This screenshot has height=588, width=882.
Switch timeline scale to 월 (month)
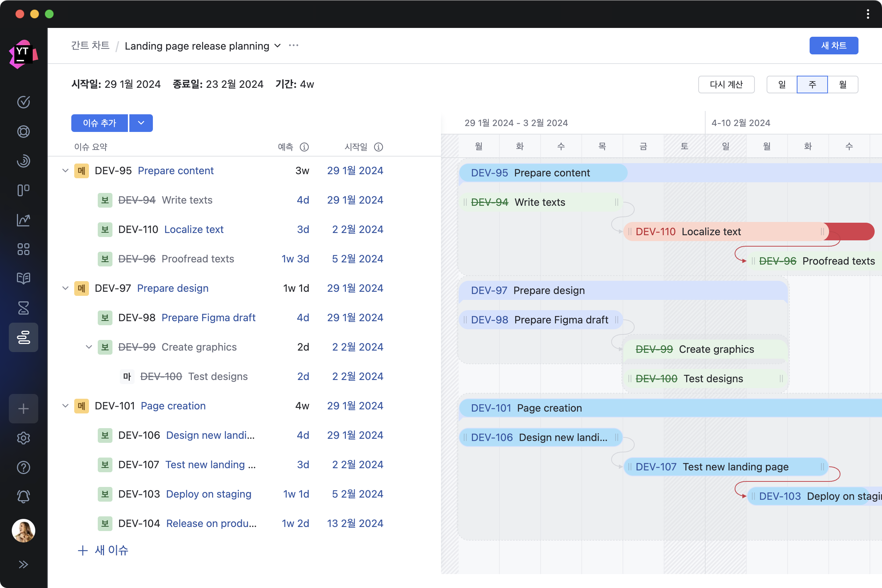[843, 85]
